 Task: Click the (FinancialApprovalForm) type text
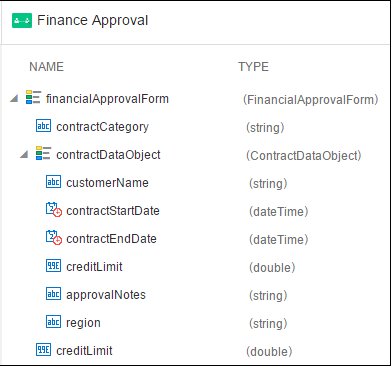tap(310, 100)
